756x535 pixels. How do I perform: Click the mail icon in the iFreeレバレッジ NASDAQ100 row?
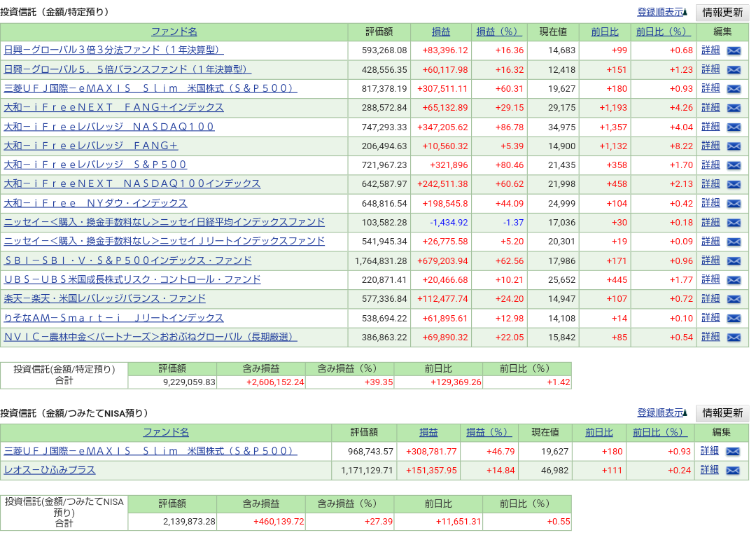[x=734, y=127]
